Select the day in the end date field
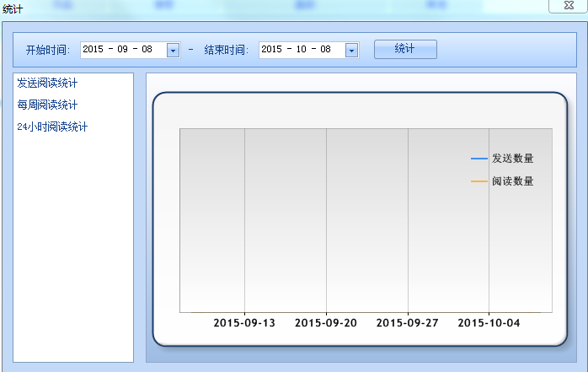The image size is (588, 372). [x=325, y=50]
